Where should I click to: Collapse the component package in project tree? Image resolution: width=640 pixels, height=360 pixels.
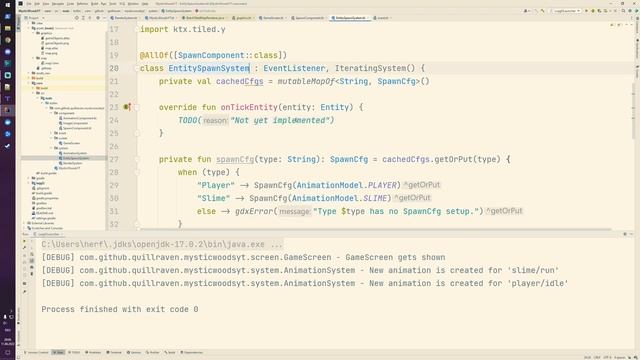click(x=51, y=113)
